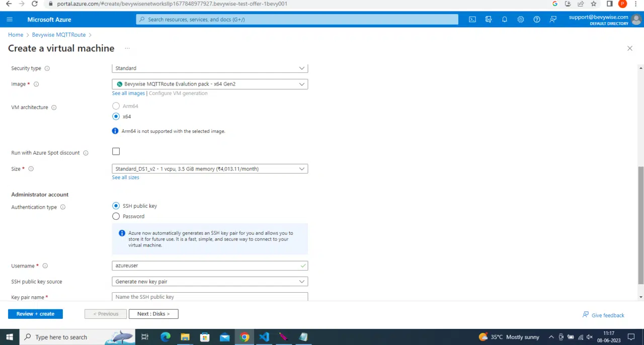Click the info icon beside Image
Viewport: 644px width, 345px height.
(x=36, y=84)
